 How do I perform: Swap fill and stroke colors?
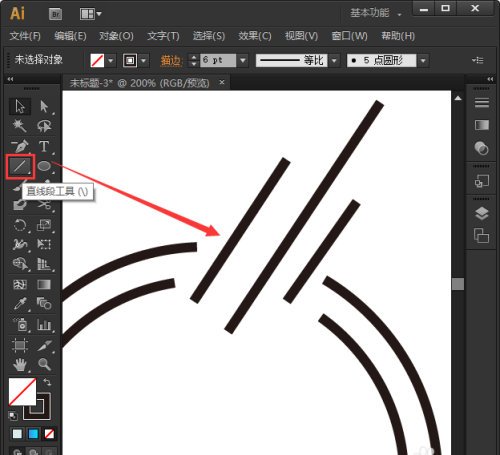tap(47, 382)
